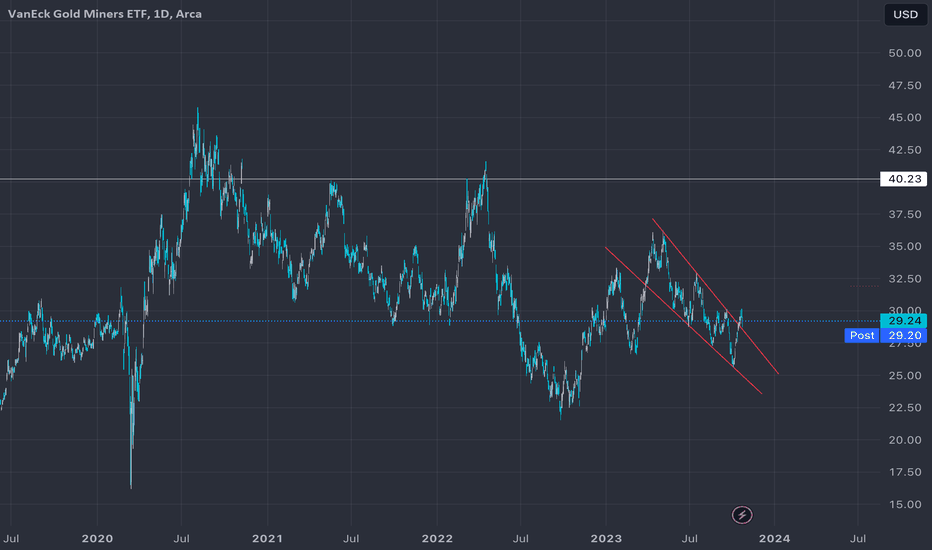Click the 45.00 price axis label
Viewport: 932px width, 550px height.
point(905,118)
